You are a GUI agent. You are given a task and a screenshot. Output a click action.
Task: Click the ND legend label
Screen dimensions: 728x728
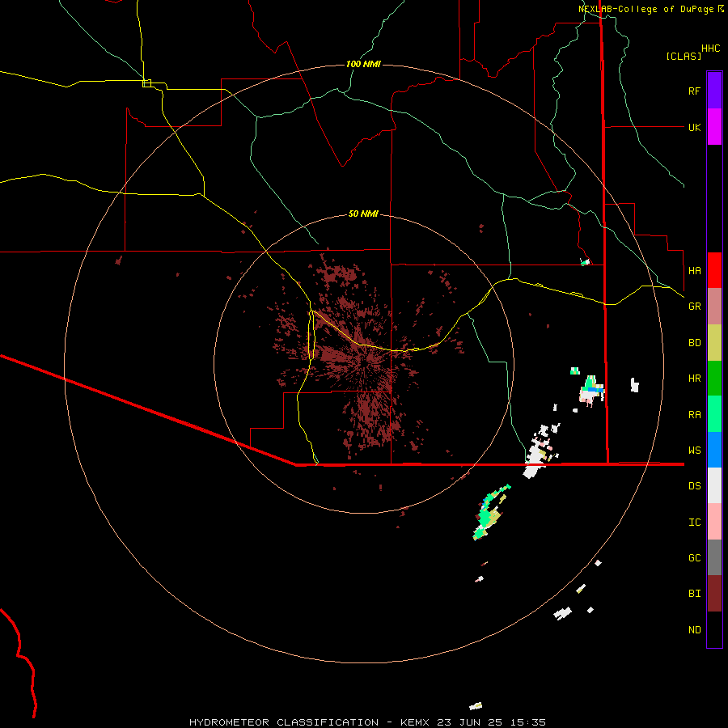(x=694, y=630)
